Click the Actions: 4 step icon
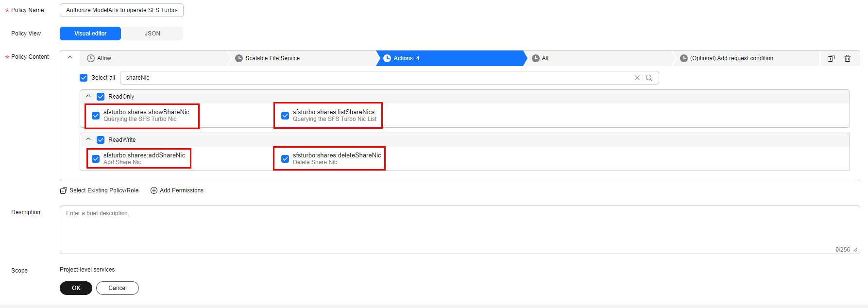This screenshot has height=308, width=868. [x=387, y=58]
